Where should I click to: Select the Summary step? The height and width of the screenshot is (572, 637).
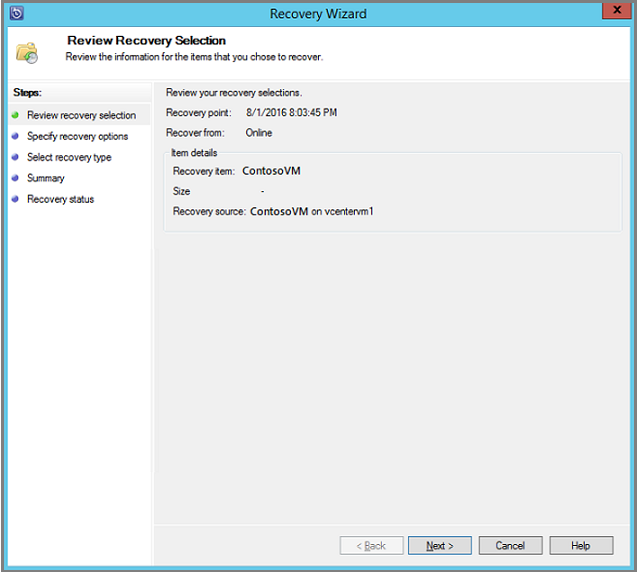pyautogui.click(x=46, y=178)
